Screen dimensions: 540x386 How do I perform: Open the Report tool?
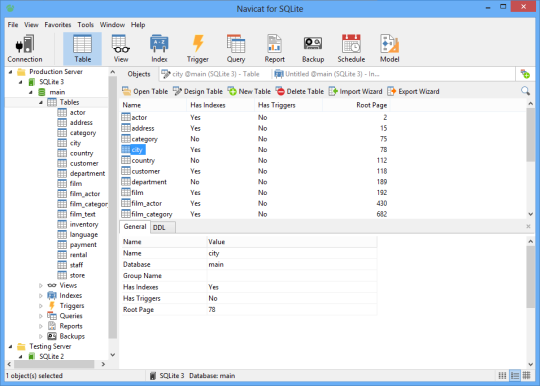(x=274, y=49)
